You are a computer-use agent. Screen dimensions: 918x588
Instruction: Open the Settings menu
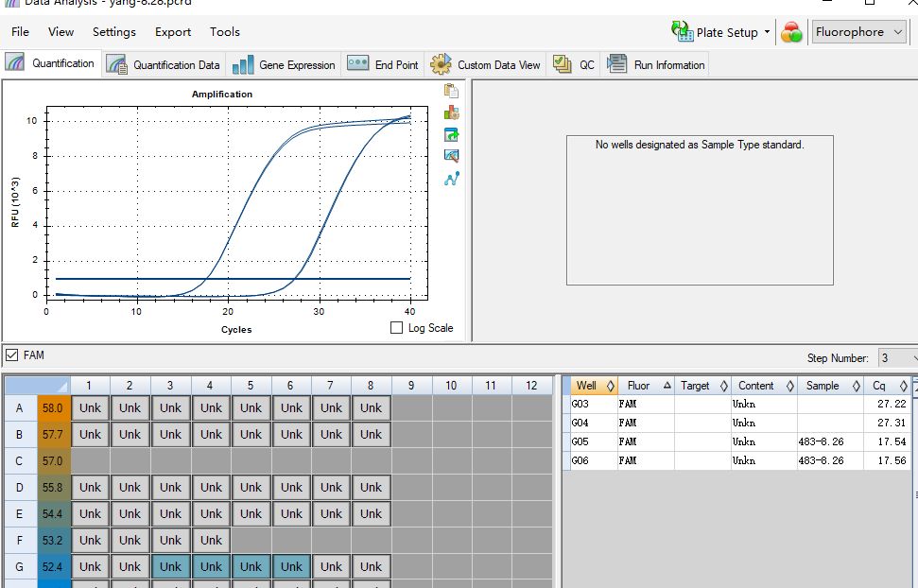(114, 31)
